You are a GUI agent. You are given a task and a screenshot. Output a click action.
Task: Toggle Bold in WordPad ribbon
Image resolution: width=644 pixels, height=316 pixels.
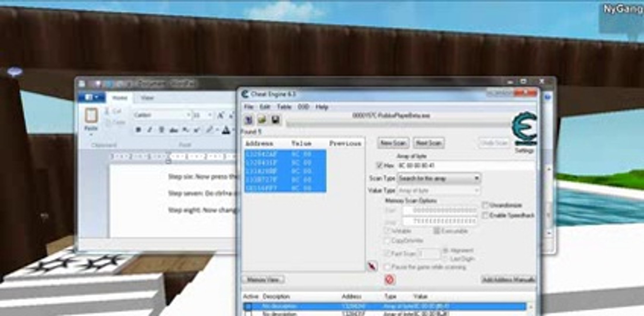click(x=138, y=130)
